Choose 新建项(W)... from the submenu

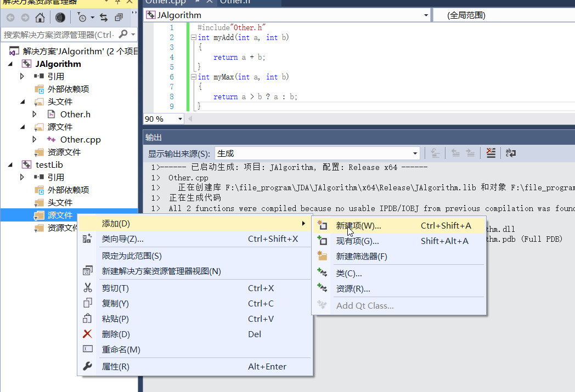point(399,226)
